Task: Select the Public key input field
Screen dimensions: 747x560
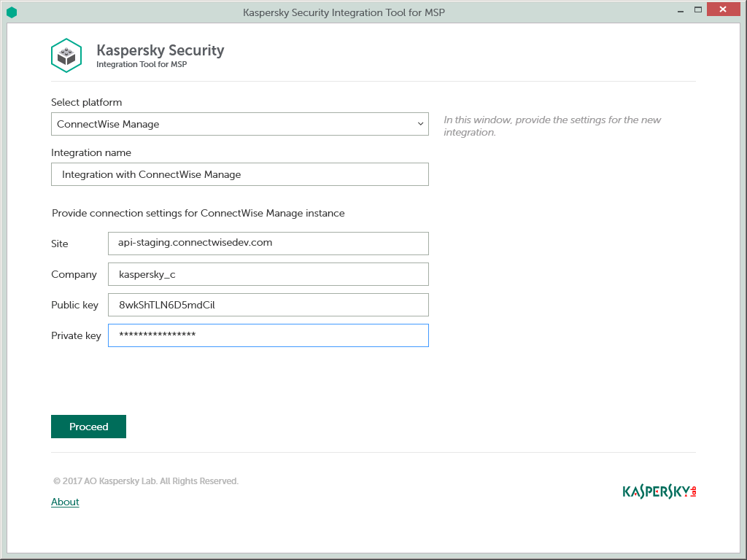Action: (x=268, y=305)
